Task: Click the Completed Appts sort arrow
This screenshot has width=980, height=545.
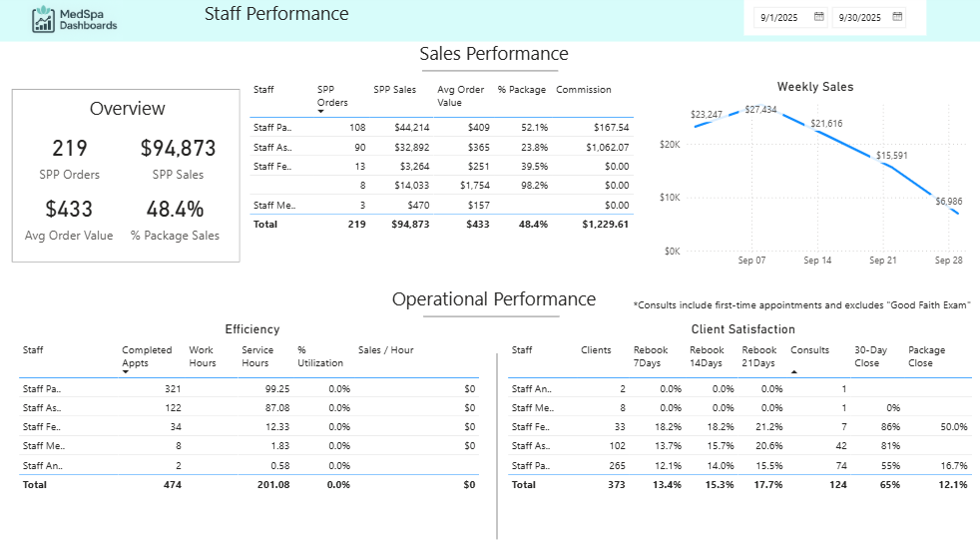Action: coord(126,371)
